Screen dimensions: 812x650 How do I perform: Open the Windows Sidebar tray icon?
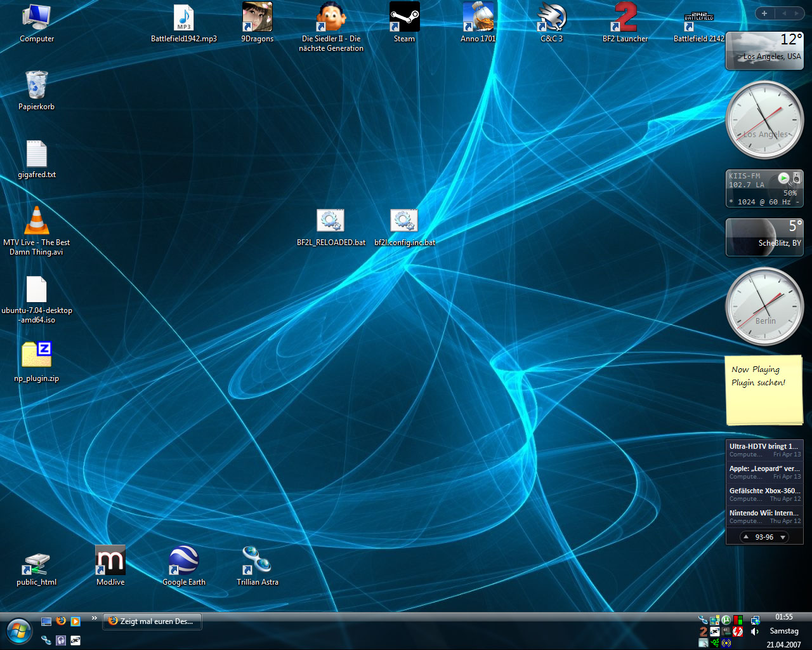715,621
